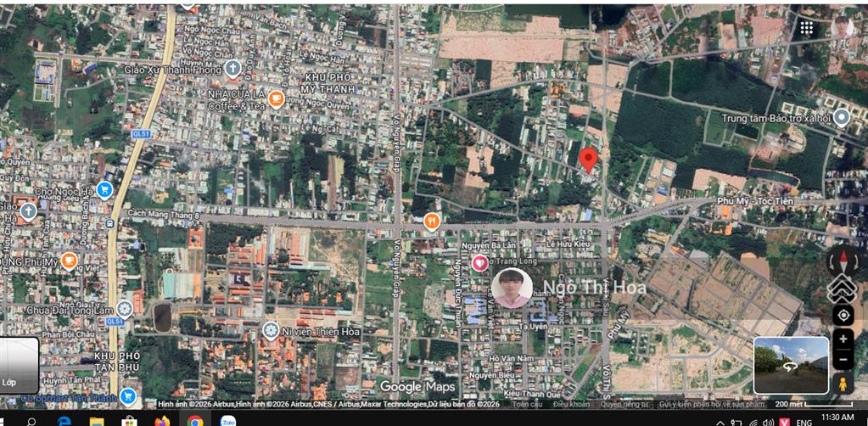Toggle the tilt 3D view control
Image resolution: width=868 pixels, height=426 pixels.
coord(842,289)
